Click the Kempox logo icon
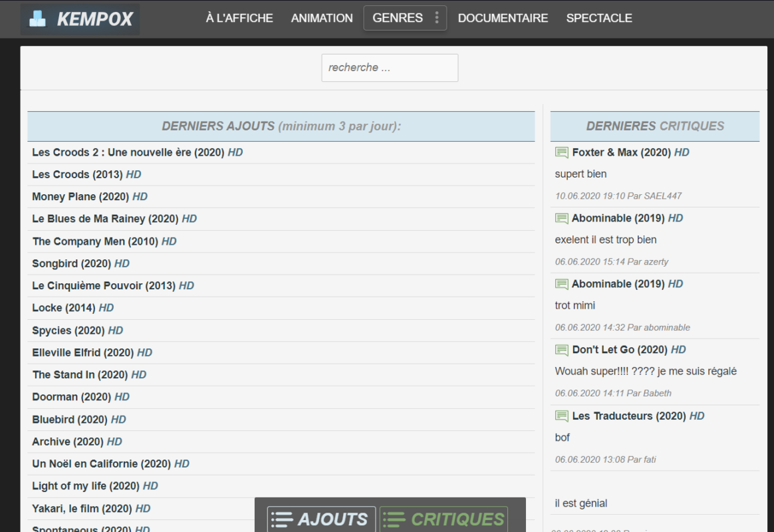This screenshot has width=774, height=532. tap(37, 19)
